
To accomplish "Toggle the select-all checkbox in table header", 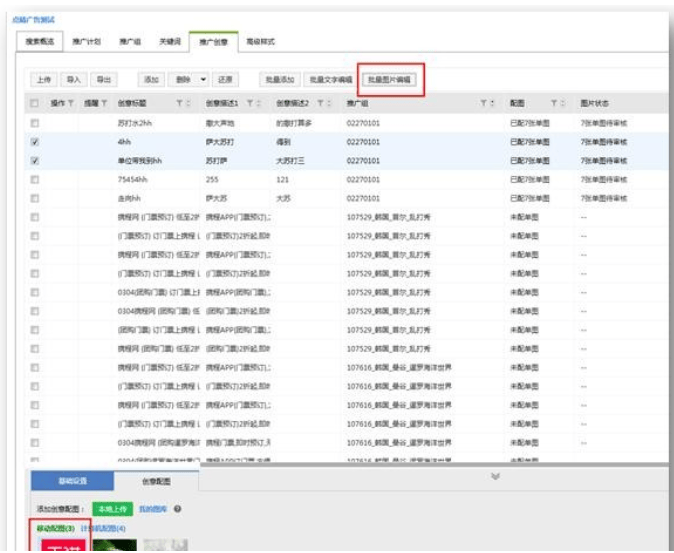I will (35, 103).
